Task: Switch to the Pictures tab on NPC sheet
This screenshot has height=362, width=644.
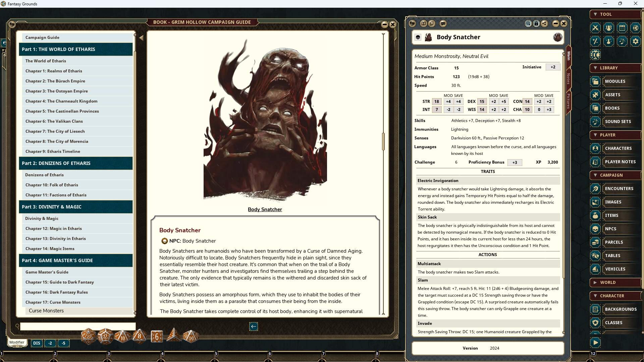Action: [569, 101]
